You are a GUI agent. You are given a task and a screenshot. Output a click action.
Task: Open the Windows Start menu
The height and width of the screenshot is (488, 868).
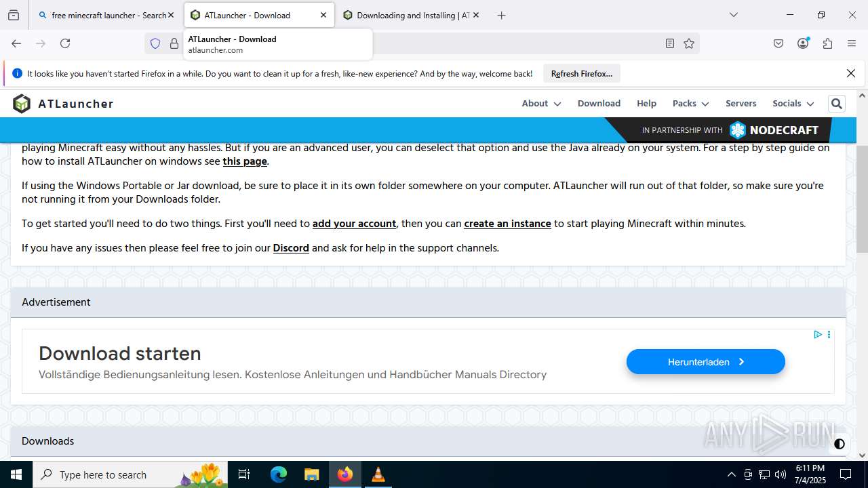pyautogui.click(x=16, y=474)
